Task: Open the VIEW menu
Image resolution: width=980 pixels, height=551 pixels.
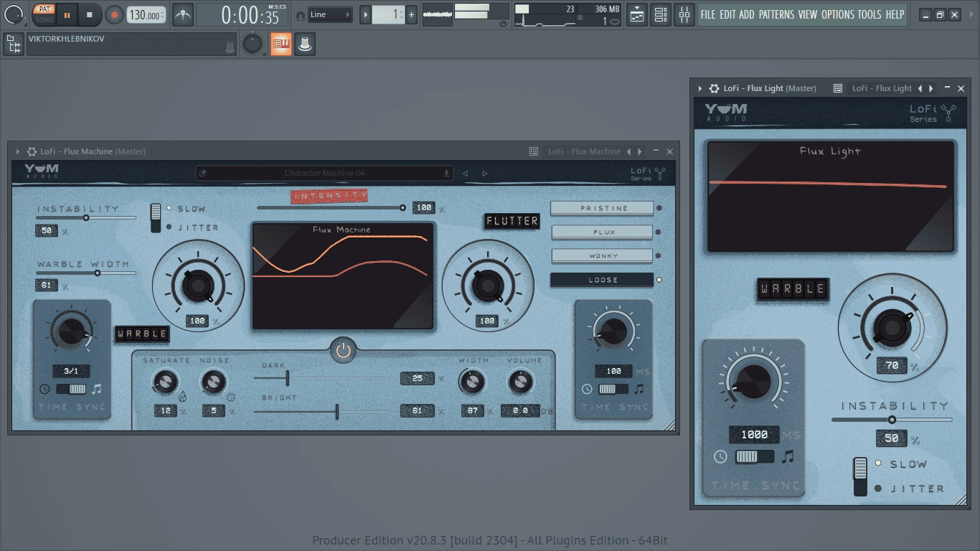Action: [808, 14]
